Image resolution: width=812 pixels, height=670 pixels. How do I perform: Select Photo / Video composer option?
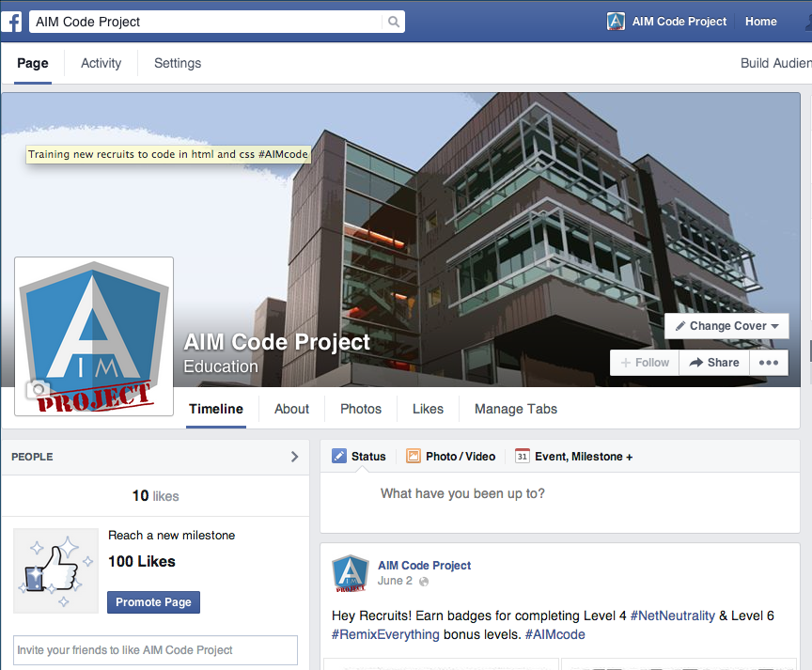450,456
